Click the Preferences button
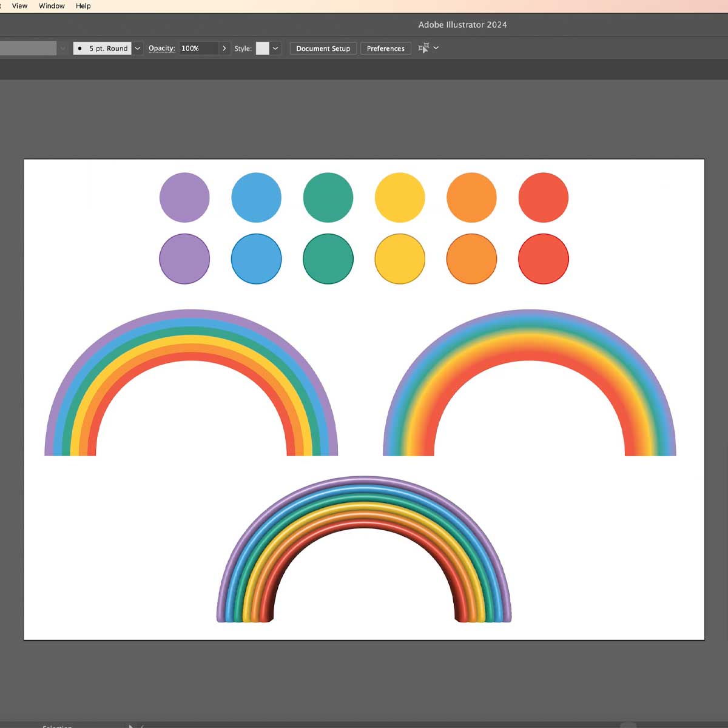 385,49
